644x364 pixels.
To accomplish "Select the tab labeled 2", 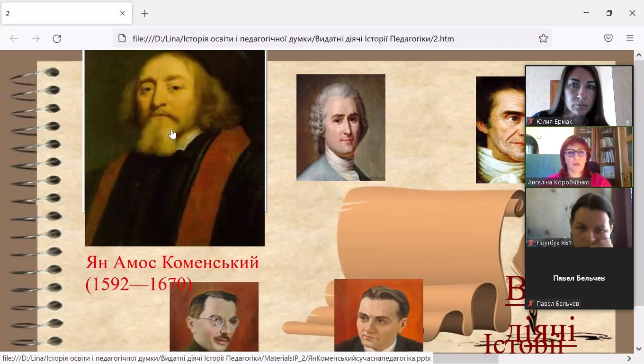I will (57, 13).
